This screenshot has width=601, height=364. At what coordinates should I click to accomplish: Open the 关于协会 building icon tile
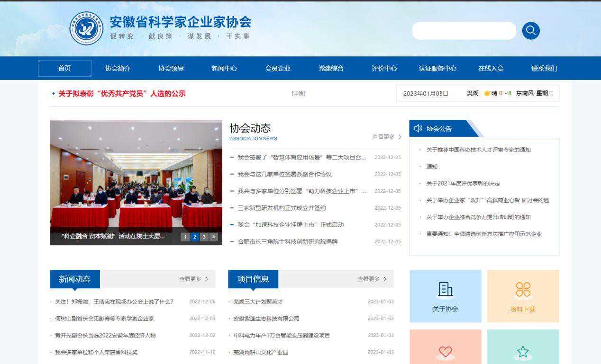445,296
